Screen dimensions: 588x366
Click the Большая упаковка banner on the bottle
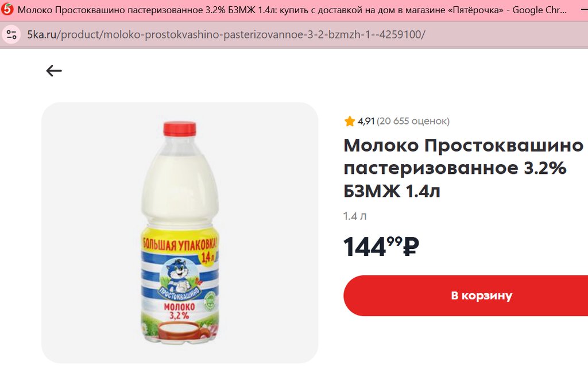[179, 244]
